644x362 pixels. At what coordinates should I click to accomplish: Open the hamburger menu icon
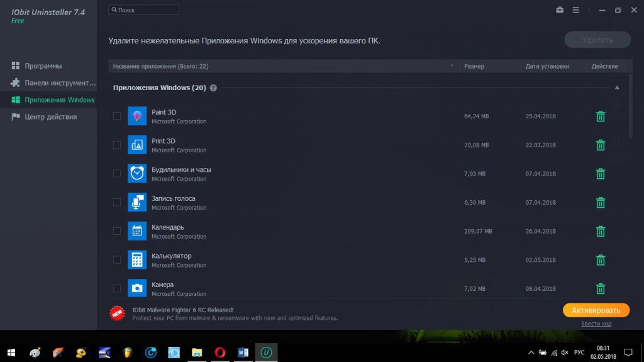(x=576, y=10)
